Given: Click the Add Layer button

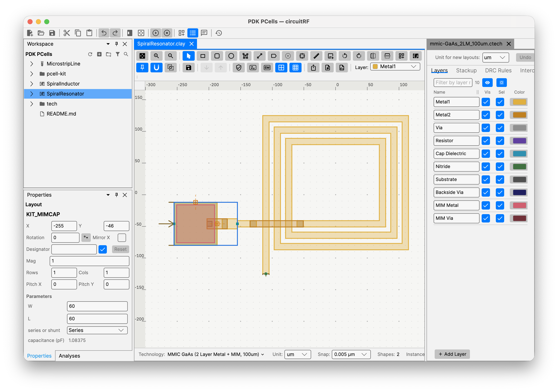Looking at the screenshot, I should pos(452,354).
